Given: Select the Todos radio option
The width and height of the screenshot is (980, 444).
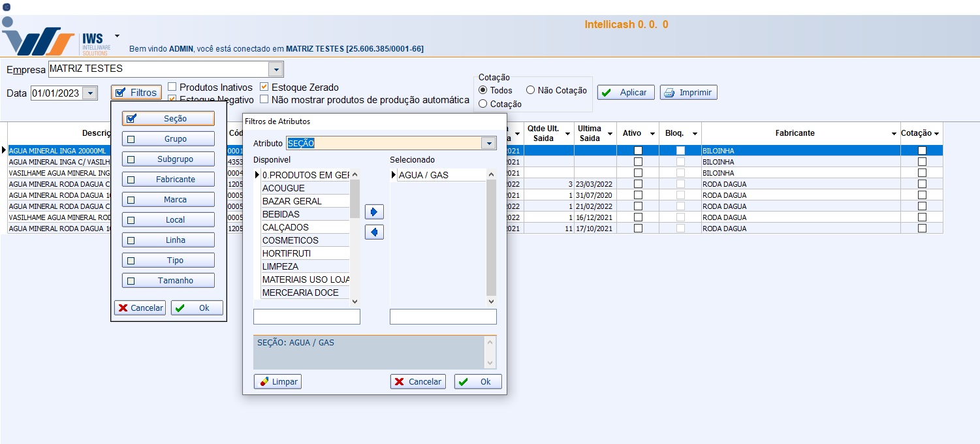Looking at the screenshot, I should (x=483, y=90).
